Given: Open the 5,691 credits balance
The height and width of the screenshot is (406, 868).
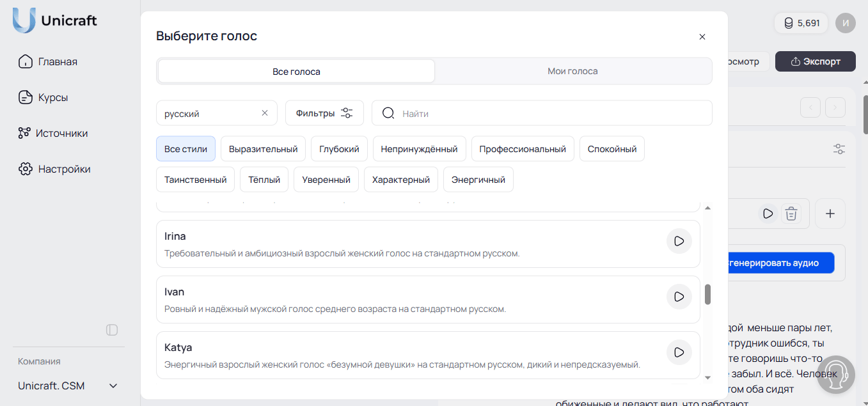Looking at the screenshot, I should click(801, 23).
